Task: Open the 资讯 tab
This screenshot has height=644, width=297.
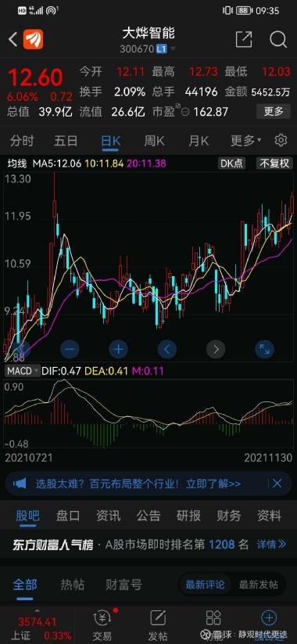Action: [x=109, y=515]
